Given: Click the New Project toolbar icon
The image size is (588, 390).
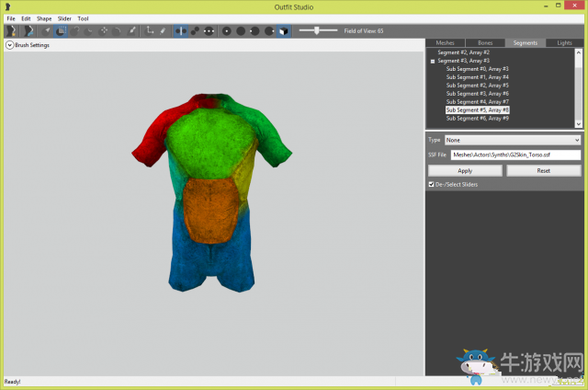Looking at the screenshot, I should click(11, 31).
